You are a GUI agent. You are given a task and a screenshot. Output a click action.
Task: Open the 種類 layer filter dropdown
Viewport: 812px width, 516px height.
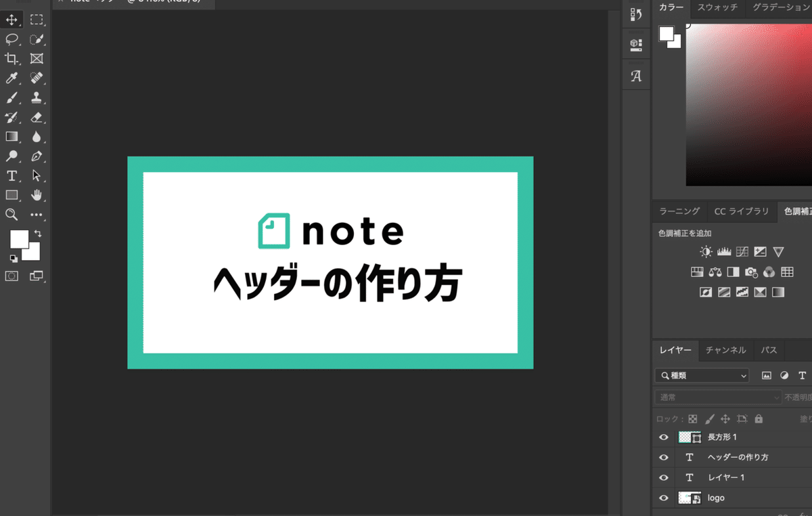[702, 375]
